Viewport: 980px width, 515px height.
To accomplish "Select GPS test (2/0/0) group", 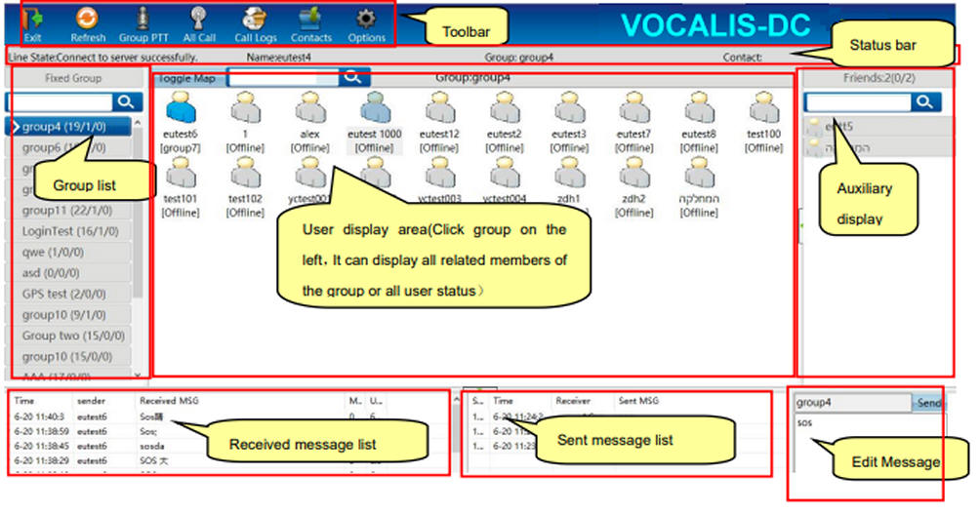I will [x=68, y=294].
